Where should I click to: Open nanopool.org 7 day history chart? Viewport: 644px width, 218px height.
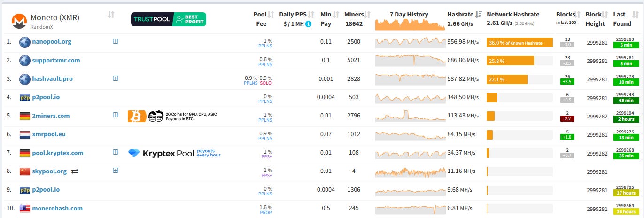[x=410, y=42]
